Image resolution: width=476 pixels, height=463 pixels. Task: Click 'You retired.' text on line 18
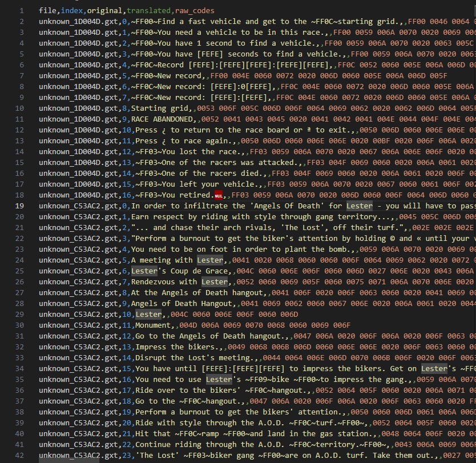coord(188,195)
